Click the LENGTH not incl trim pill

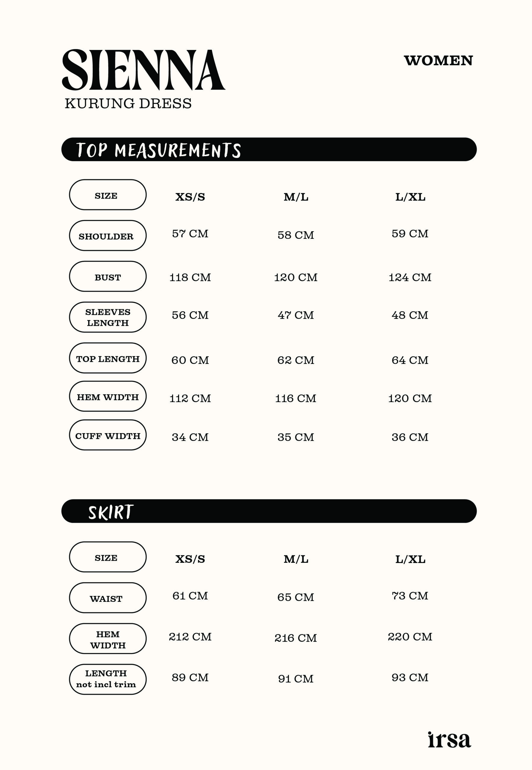coord(108,679)
